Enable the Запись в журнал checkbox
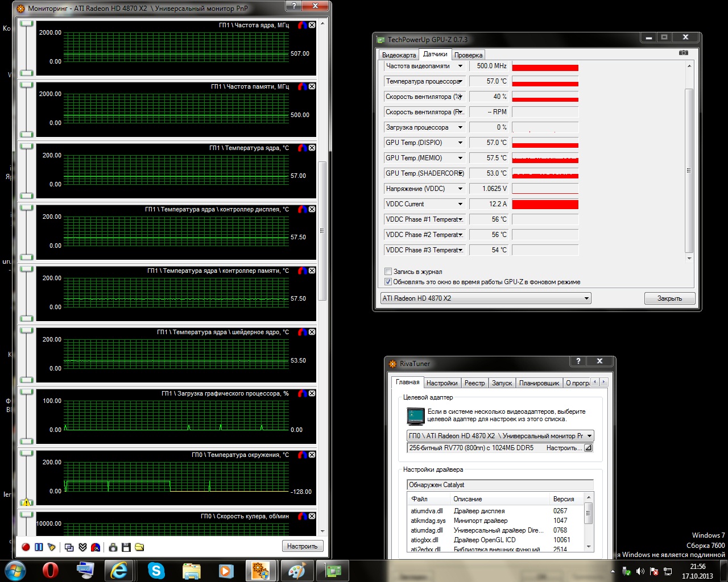Viewport: 728px width, 582px height. coord(388,272)
